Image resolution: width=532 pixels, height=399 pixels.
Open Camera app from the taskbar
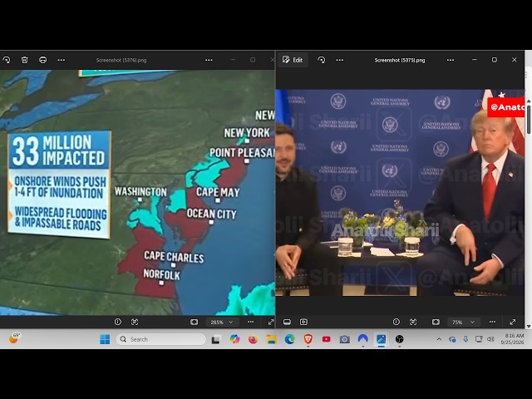(x=345, y=339)
